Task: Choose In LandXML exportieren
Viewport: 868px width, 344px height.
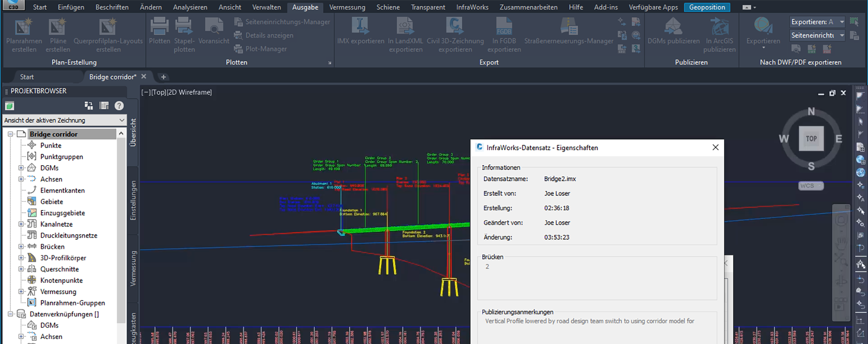Action: coord(405,35)
